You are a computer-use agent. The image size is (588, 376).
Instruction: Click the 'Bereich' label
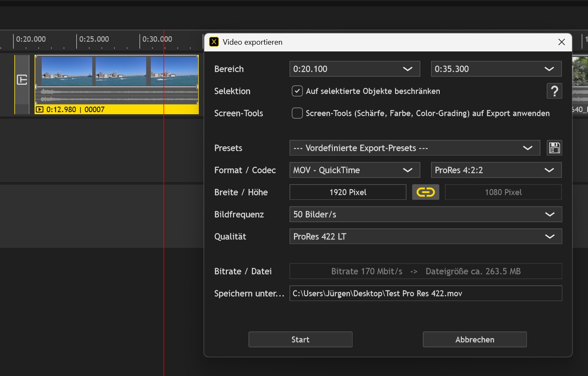(x=229, y=69)
